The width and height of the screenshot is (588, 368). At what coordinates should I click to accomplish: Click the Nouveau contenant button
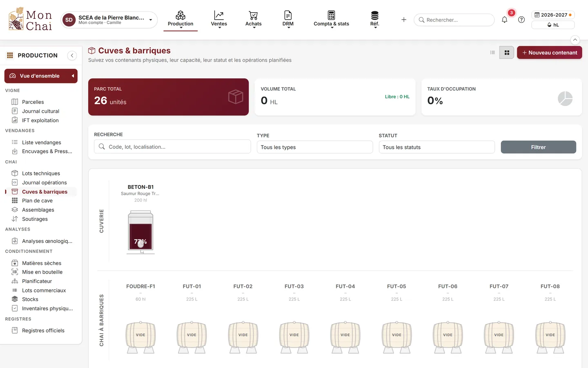[x=549, y=52]
